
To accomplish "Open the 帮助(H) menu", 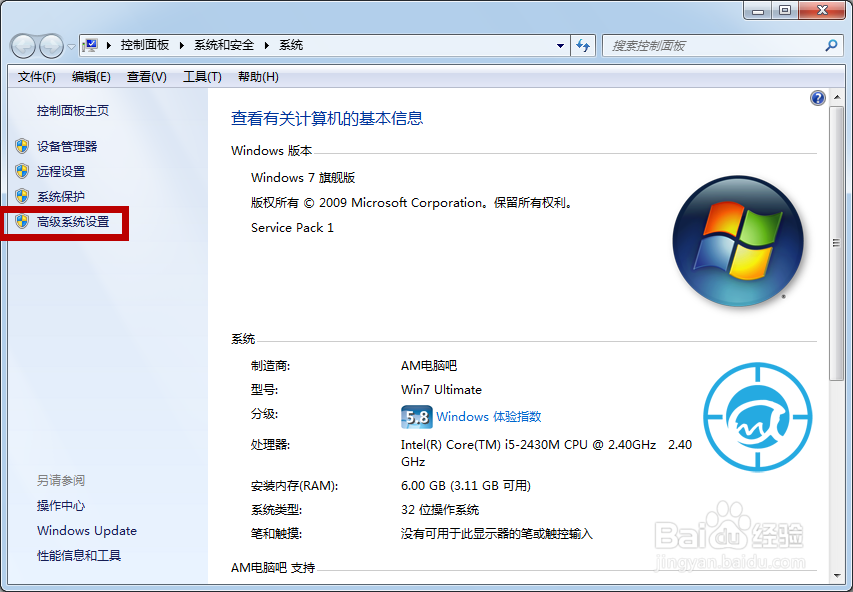I will click(x=258, y=77).
